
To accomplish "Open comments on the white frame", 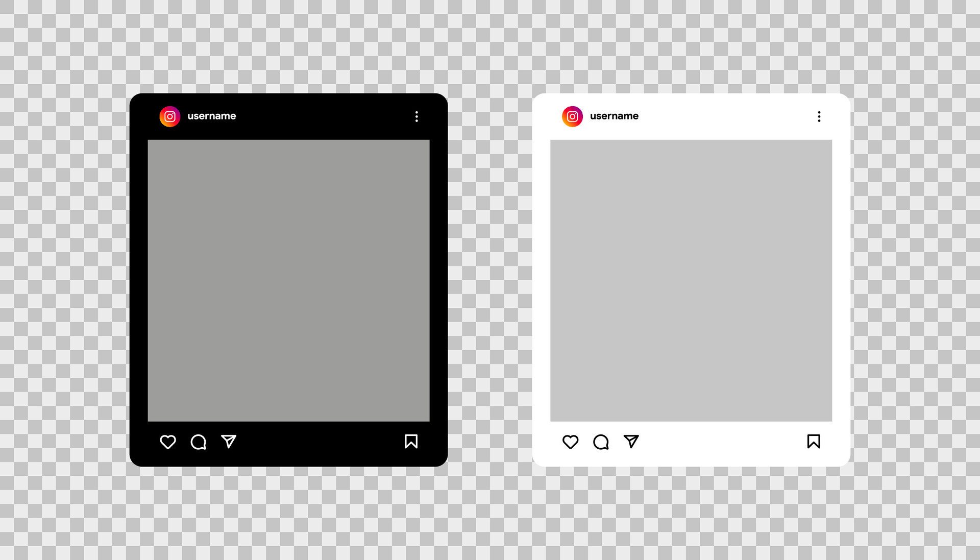I will point(601,442).
